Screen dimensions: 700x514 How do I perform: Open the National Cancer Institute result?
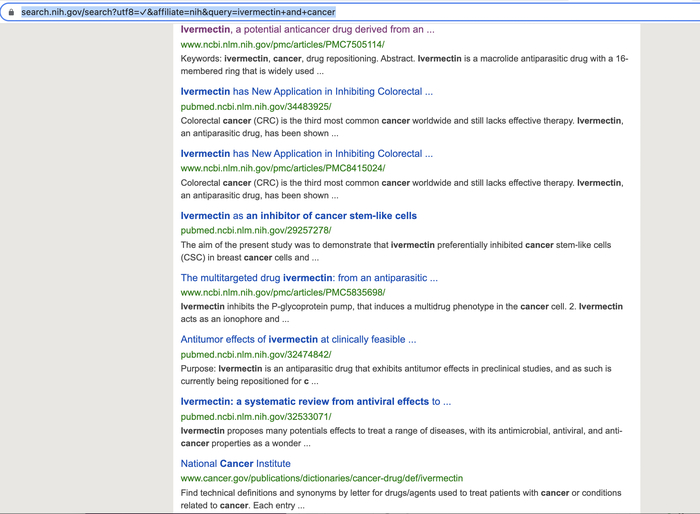[x=235, y=464]
